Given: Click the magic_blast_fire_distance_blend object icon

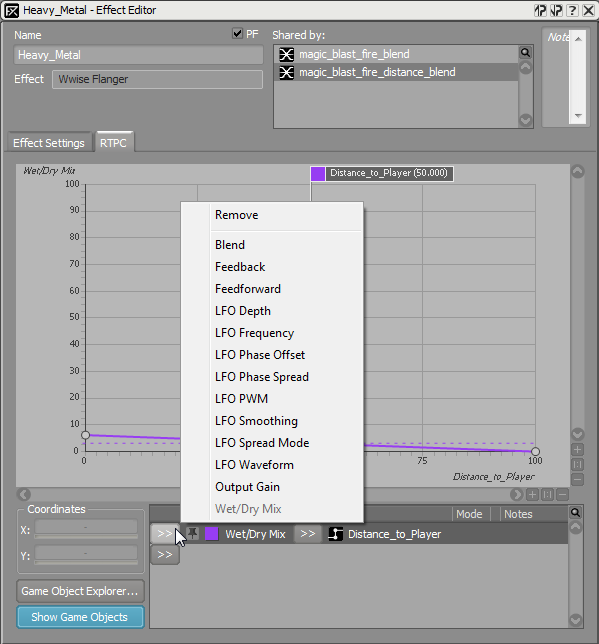Looking at the screenshot, I should pos(286,73).
